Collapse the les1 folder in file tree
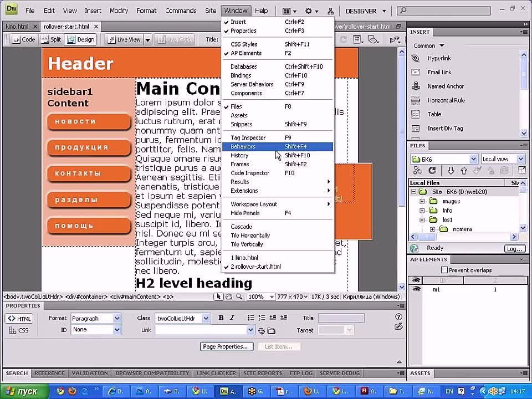The height and width of the screenshot is (399, 532). coord(422,220)
